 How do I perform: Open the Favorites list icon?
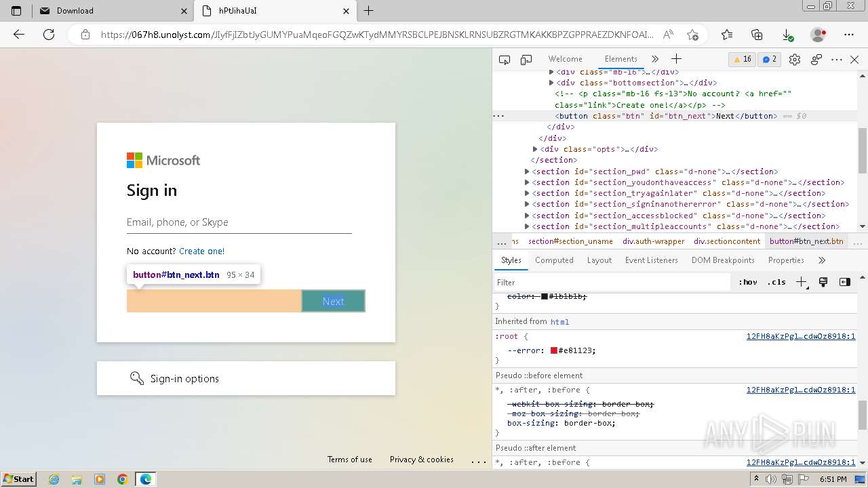727,35
